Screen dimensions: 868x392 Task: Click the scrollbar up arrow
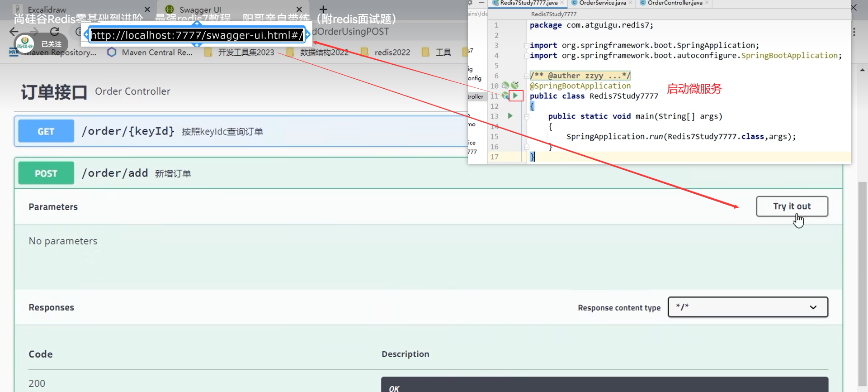coord(863,70)
